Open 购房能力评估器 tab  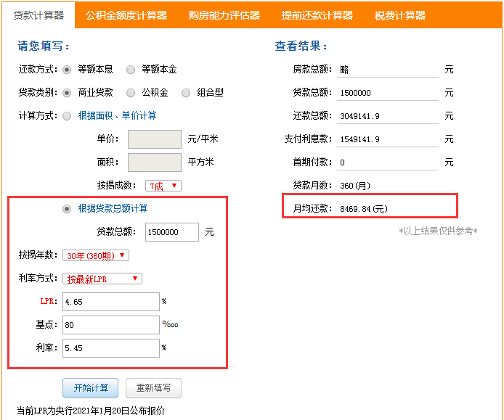coord(224,15)
